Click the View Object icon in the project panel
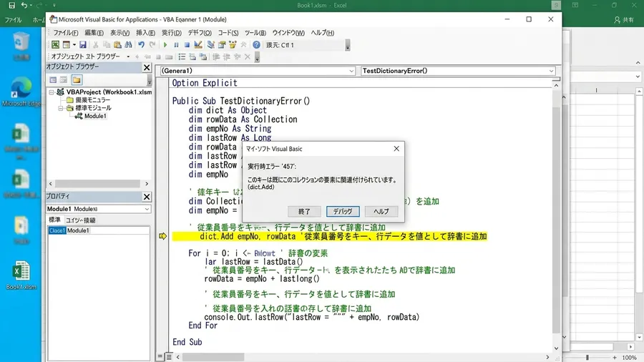The height and width of the screenshot is (362, 644). pos(64,80)
